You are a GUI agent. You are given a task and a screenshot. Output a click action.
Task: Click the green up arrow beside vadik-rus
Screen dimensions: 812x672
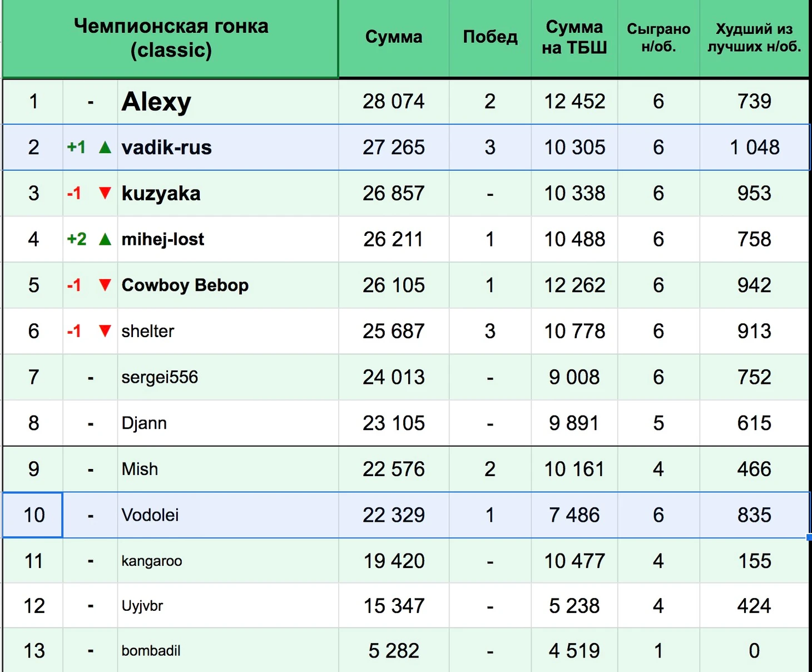click(105, 147)
